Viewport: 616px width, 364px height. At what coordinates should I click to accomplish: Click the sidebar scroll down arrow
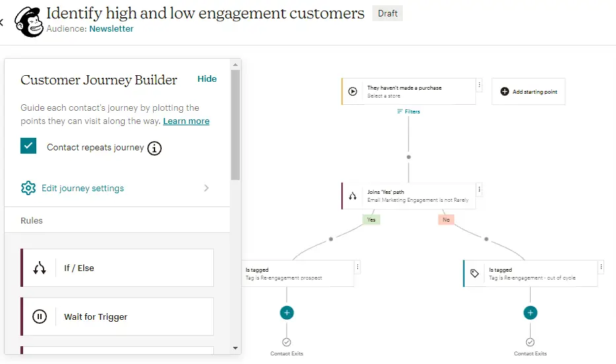tap(235, 348)
